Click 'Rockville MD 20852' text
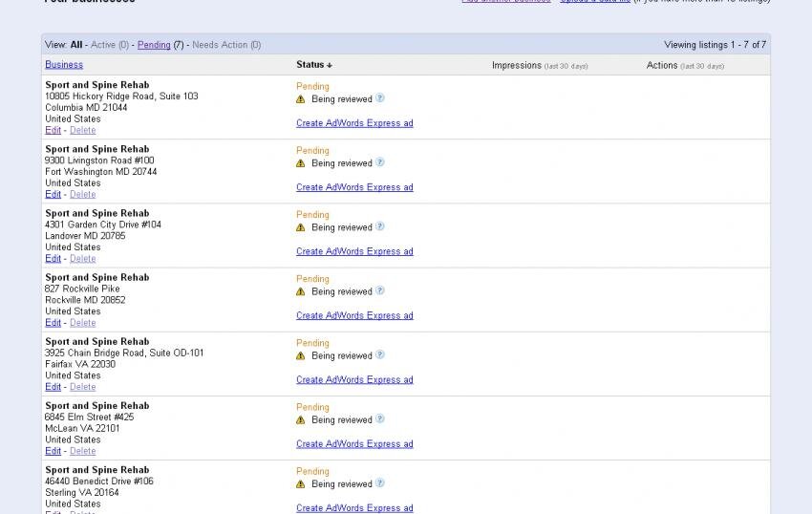 (x=85, y=301)
